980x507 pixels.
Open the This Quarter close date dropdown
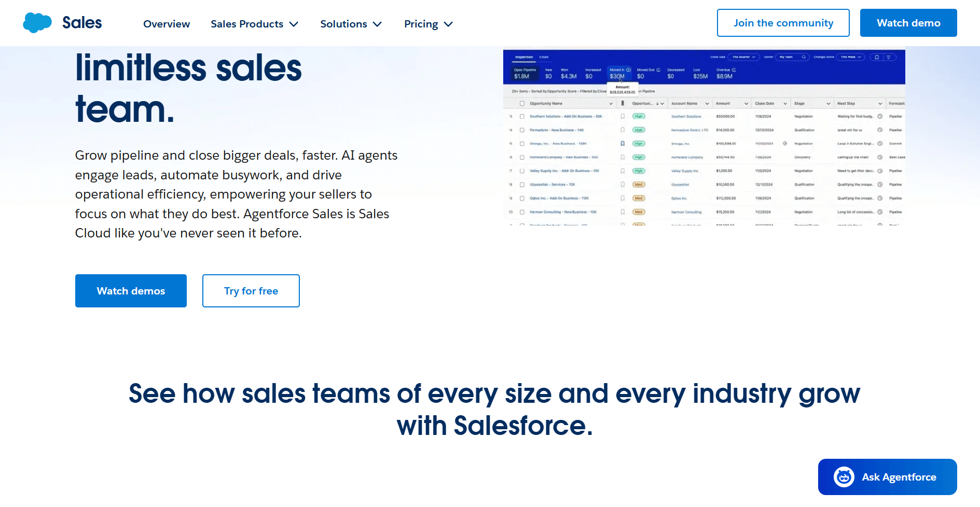744,57
